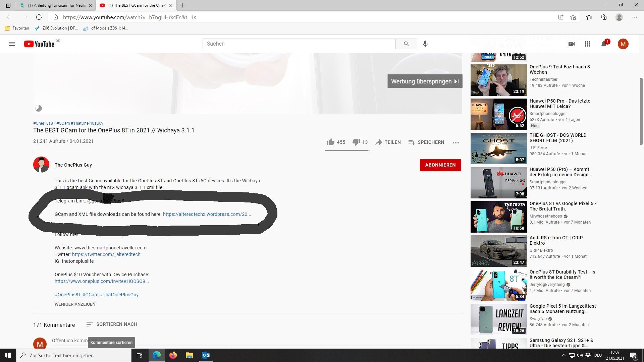
Task: Open notifications bell
Action: [604, 44]
